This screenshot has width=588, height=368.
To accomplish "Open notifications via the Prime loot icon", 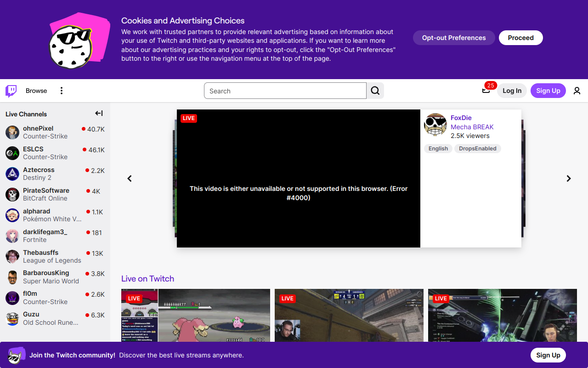I will click(486, 91).
